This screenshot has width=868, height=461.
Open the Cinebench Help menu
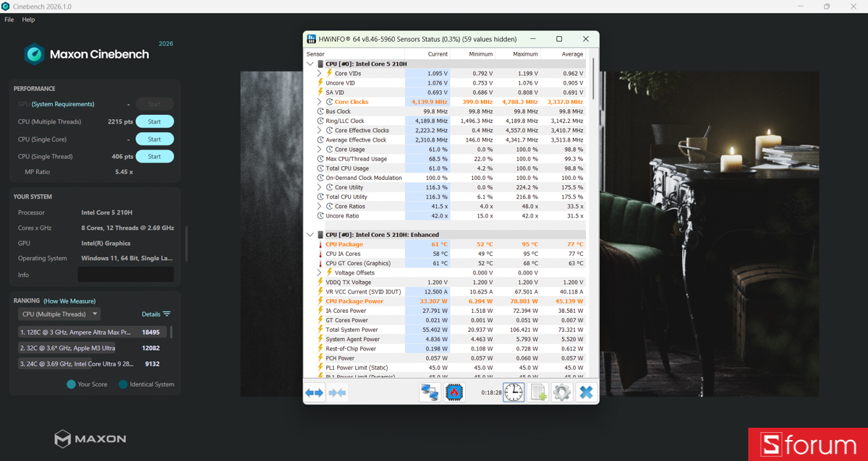click(28, 20)
